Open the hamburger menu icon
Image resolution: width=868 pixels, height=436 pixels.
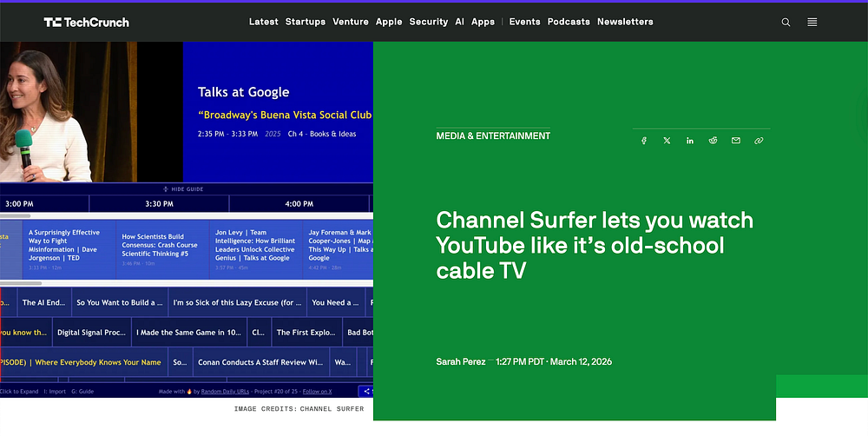click(812, 23)
